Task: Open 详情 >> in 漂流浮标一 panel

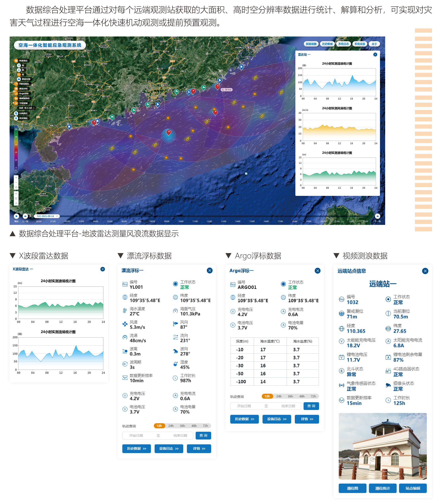Action: (x=199, y=449)
